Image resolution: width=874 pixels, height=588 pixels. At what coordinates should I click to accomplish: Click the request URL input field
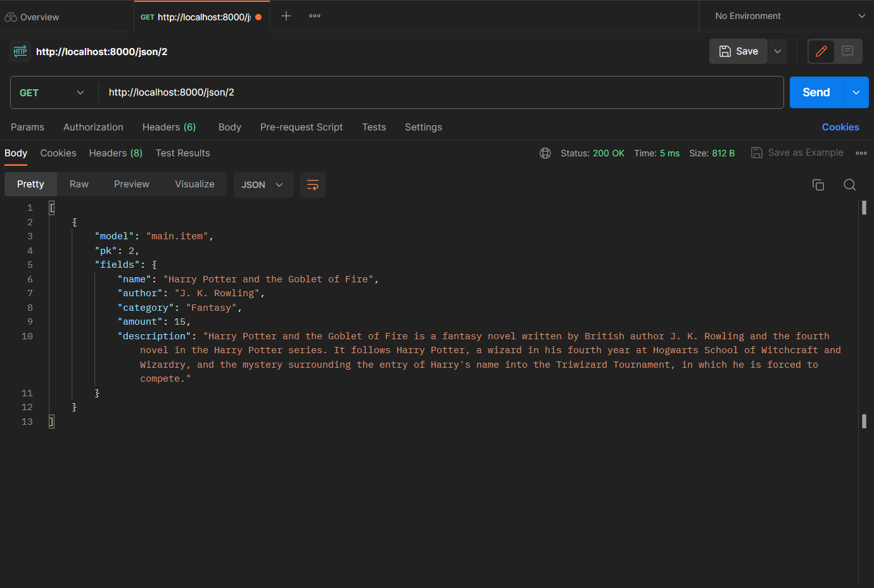point(441,92)
